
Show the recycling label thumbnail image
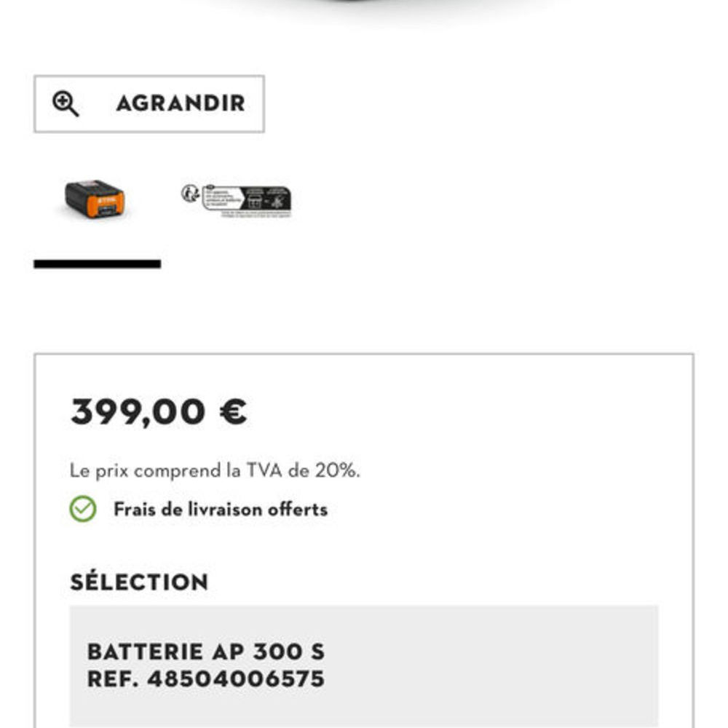coord(237,201)
